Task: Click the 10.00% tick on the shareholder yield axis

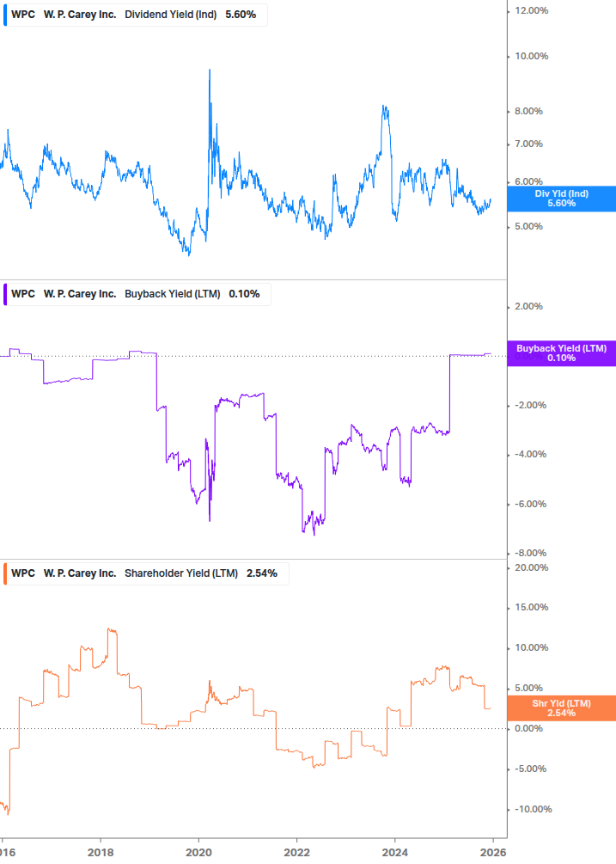Action: (531, 648)
